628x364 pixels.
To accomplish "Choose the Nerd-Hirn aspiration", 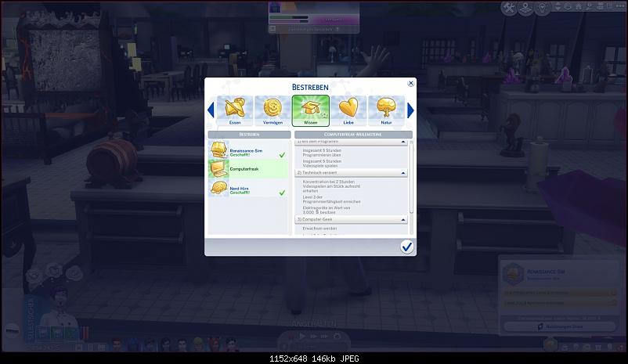I will pos(248,188).
